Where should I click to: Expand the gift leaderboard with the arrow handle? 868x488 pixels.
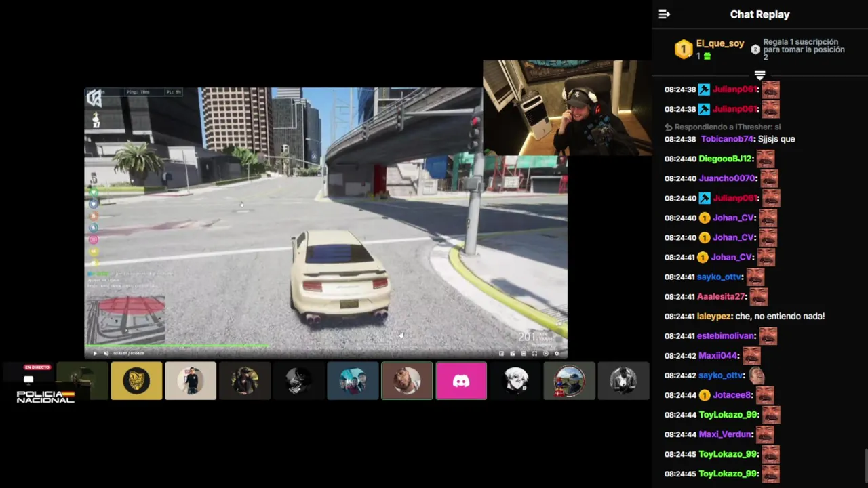pos(759,75)
